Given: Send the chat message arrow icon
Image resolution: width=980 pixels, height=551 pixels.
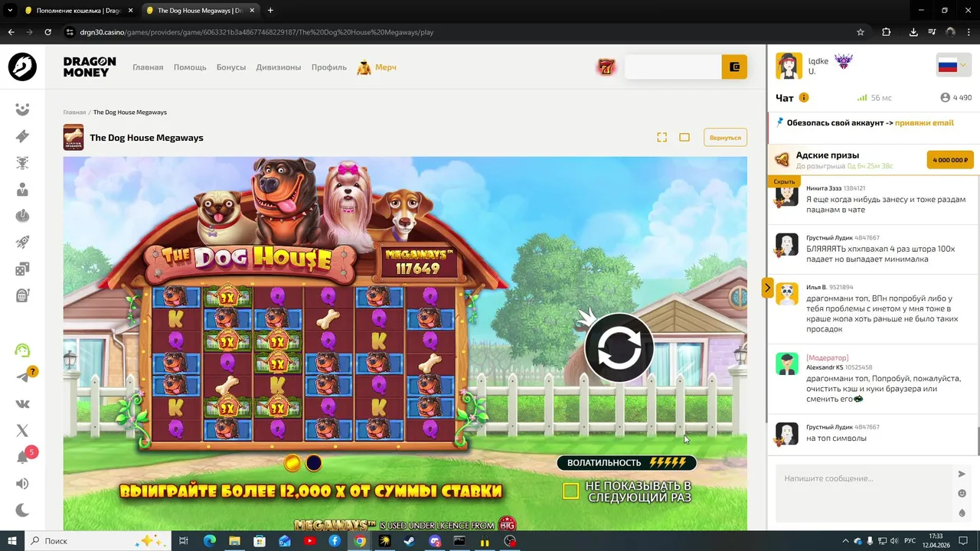Looking at the screenshot, I should (x=962, y=474).
